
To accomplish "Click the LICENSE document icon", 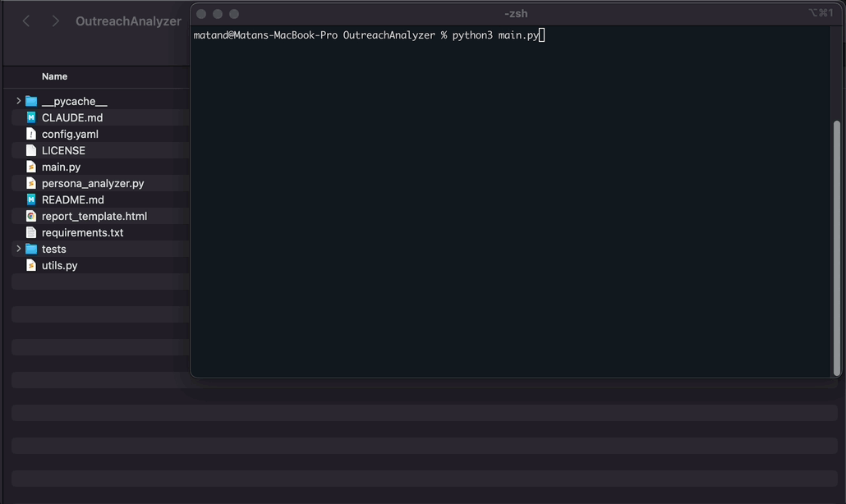I will pos(31,150).
